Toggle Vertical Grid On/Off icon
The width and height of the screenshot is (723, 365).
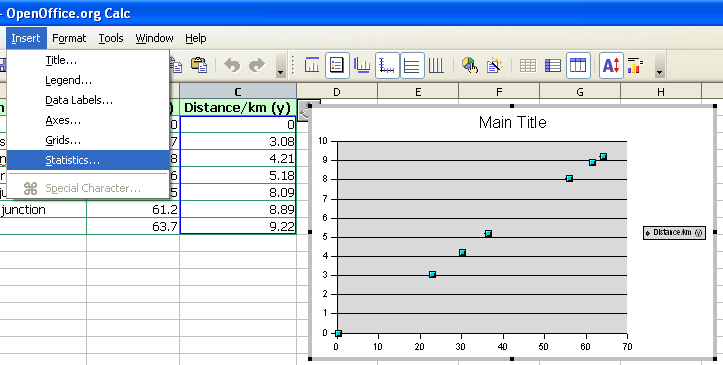coord(436,65)
